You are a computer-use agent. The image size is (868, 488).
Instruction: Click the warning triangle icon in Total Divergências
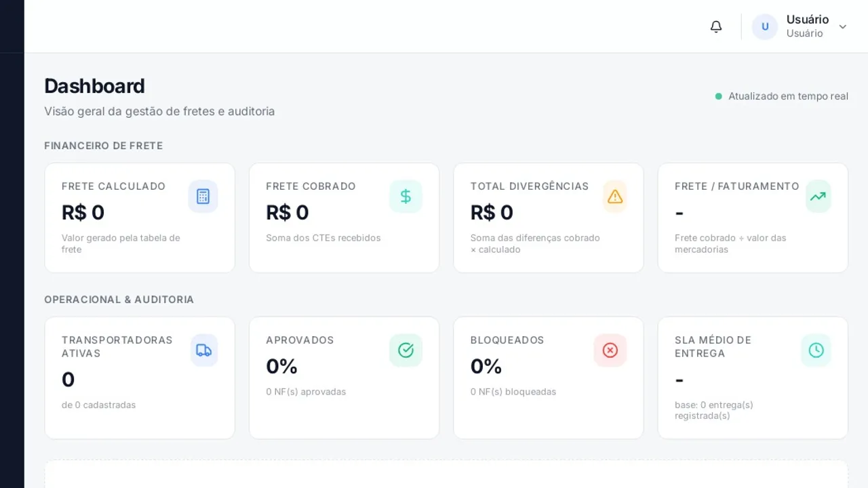[x=615, y=197]
